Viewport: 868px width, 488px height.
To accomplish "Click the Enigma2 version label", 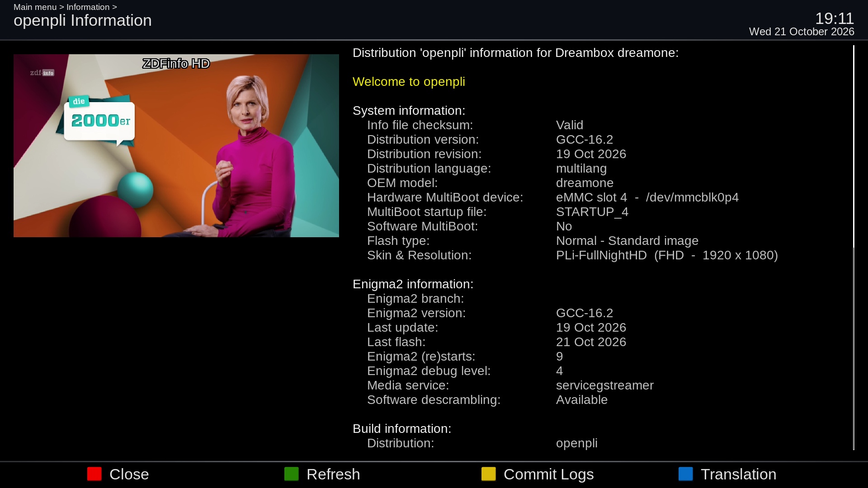I will [x=416, y=313].
